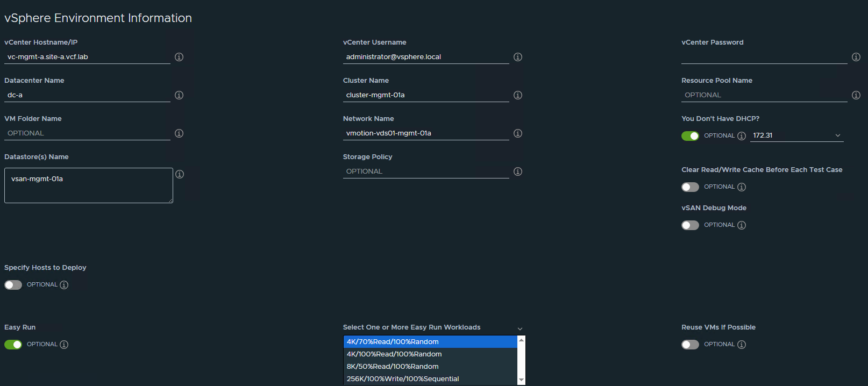Click info icon beside Storage Policy field
Image resolution: width=868 pixels, height=386 pixels.
(518, 171)
